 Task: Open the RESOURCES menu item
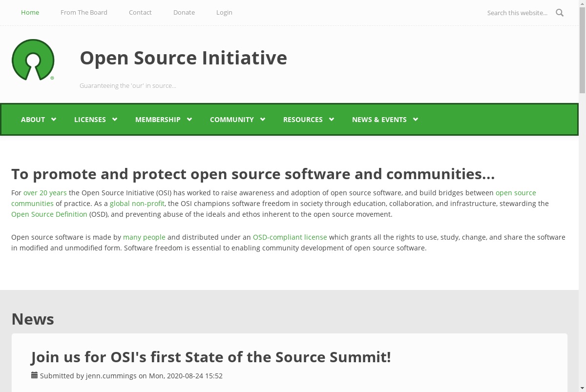[x=303, y=120]
